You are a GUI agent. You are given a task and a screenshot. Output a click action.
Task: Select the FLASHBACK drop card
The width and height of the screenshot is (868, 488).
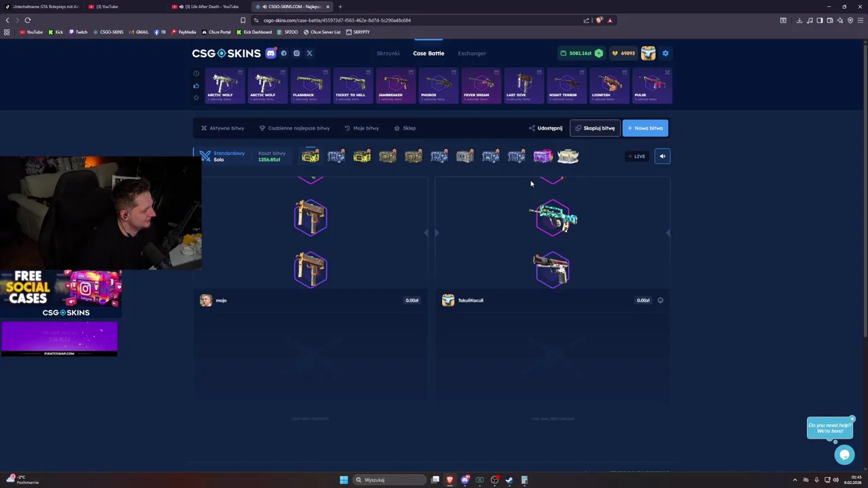(310, 85)
